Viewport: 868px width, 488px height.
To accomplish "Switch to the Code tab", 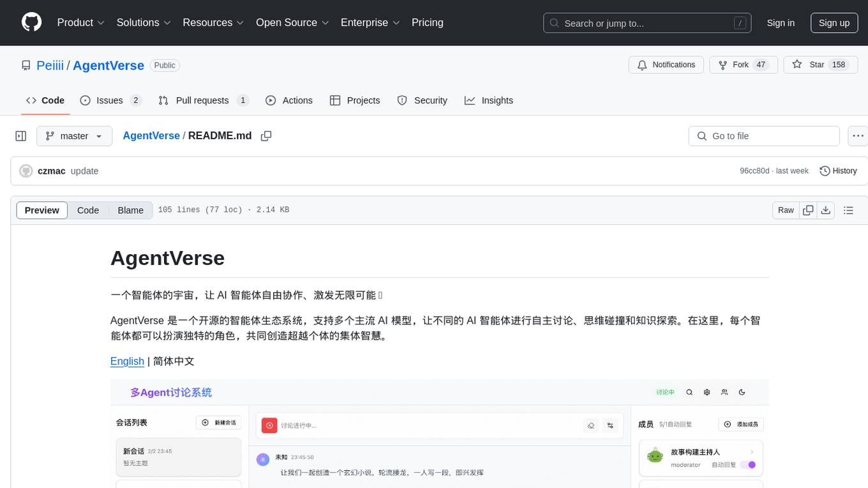I will [x=45, y=100].
